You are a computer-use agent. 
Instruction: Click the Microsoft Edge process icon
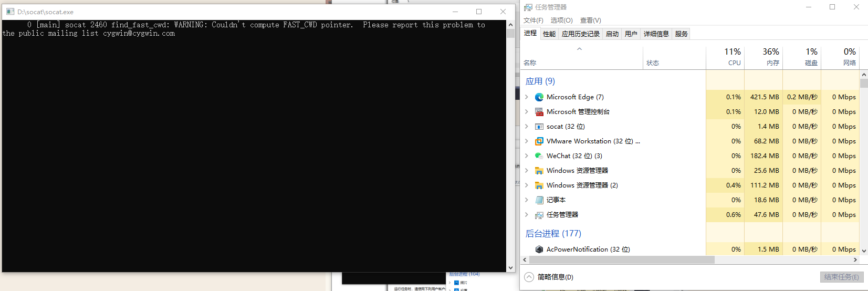[539, 97]
